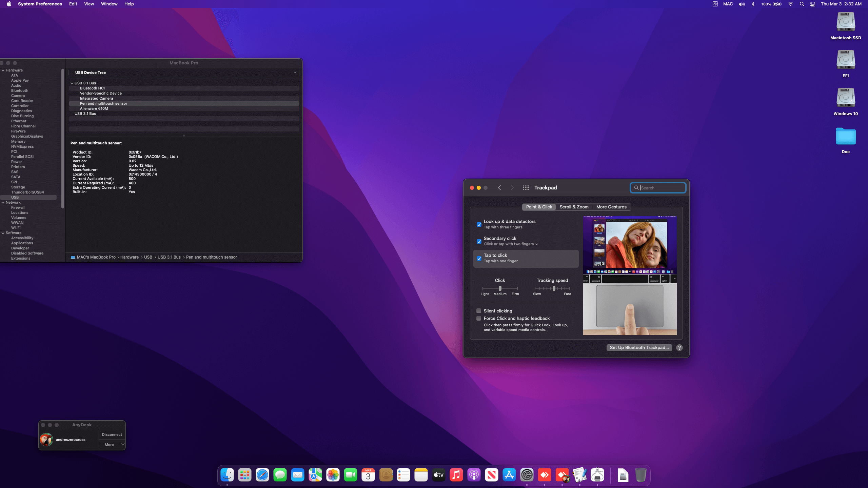
Task: Open the Edit menu
Action: 73,4
